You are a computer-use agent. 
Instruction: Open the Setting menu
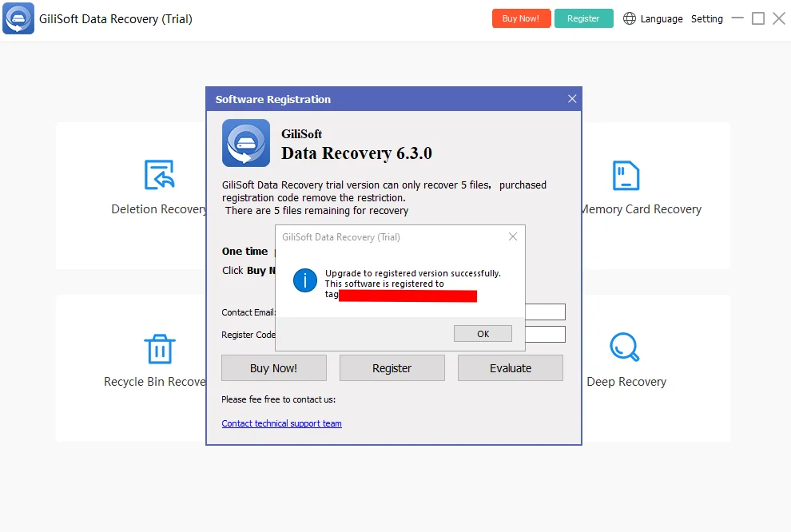point(707,18)
